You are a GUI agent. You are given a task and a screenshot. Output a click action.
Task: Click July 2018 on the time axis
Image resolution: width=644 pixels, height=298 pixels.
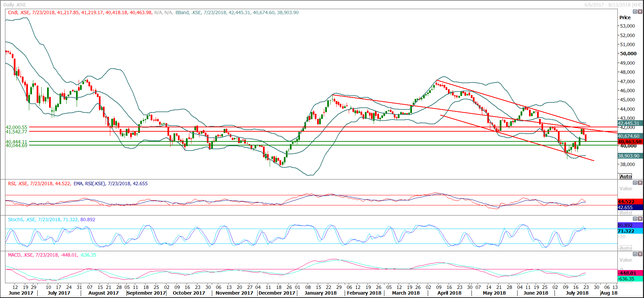[x=577, y=293]
